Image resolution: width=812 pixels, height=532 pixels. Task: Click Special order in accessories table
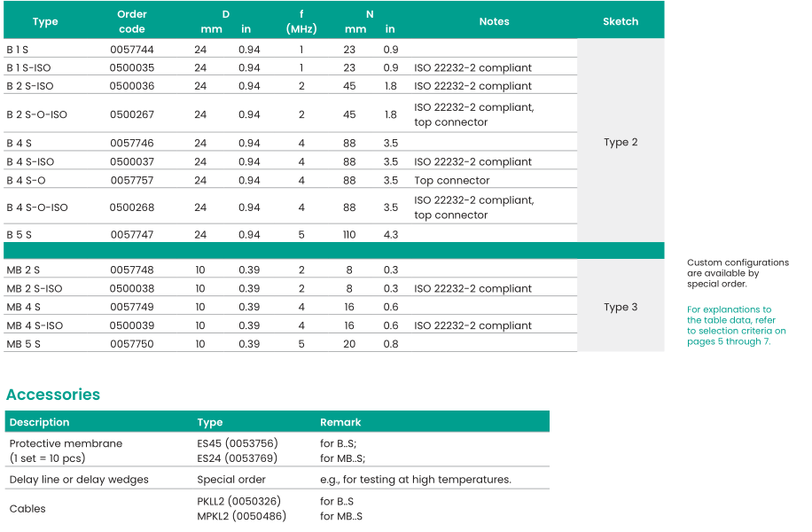[x=230, y=480]
